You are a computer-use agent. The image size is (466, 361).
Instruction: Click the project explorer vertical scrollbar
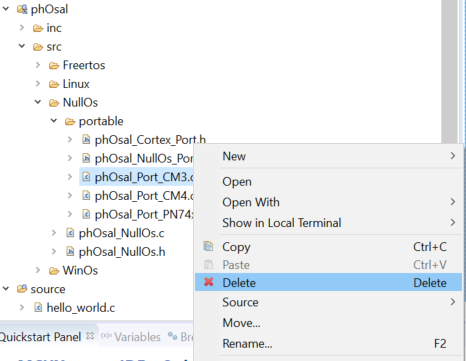tap(449, 72)
